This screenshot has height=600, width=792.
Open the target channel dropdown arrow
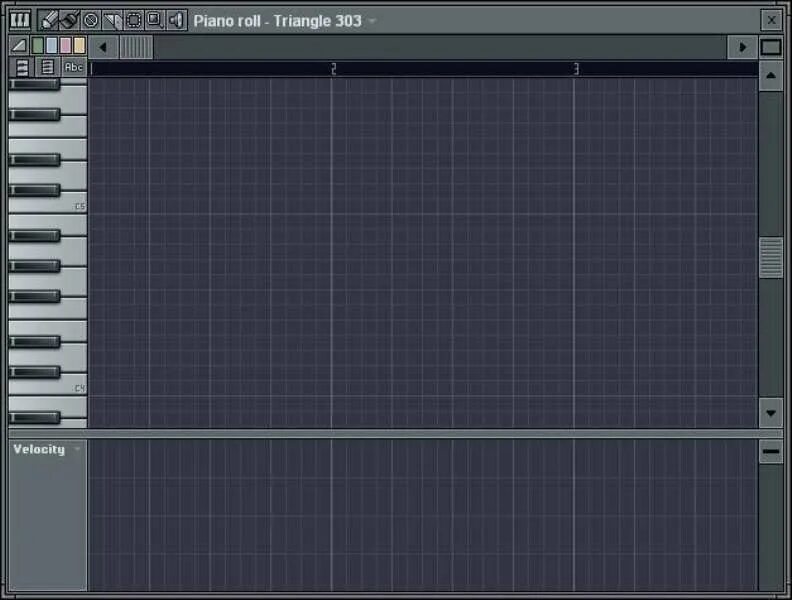tap(373, 21)
